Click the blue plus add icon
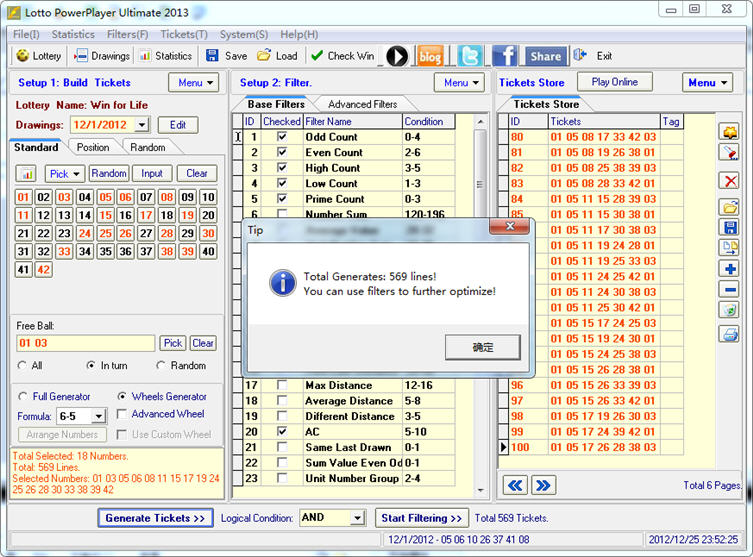This screenshot has height=557, width=753. 729,269
